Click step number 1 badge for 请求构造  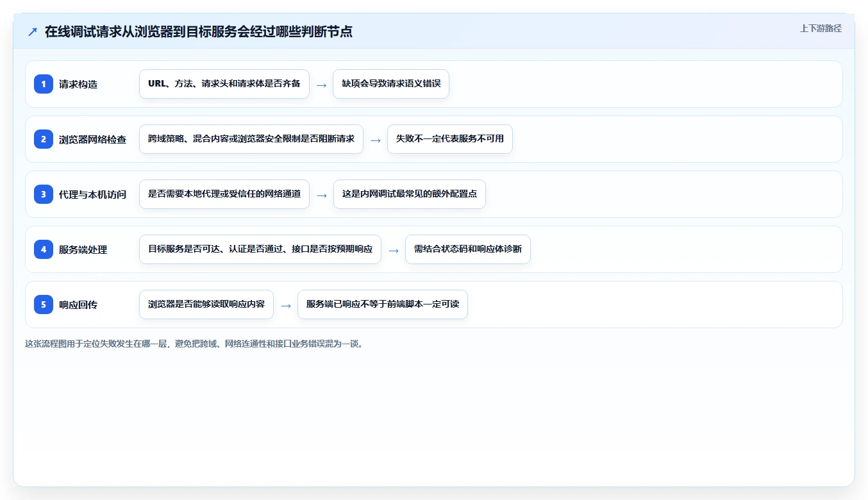point(44,84)
